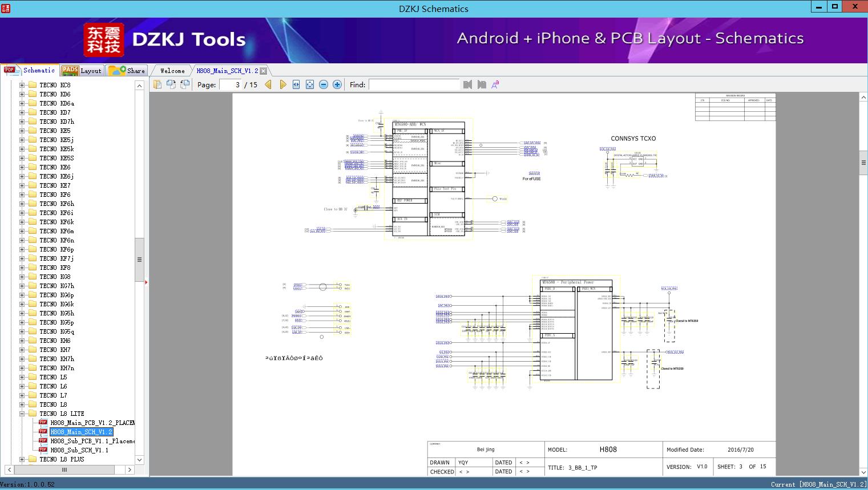Expand the TECNO KC8 folder

[x=22, y=85]
